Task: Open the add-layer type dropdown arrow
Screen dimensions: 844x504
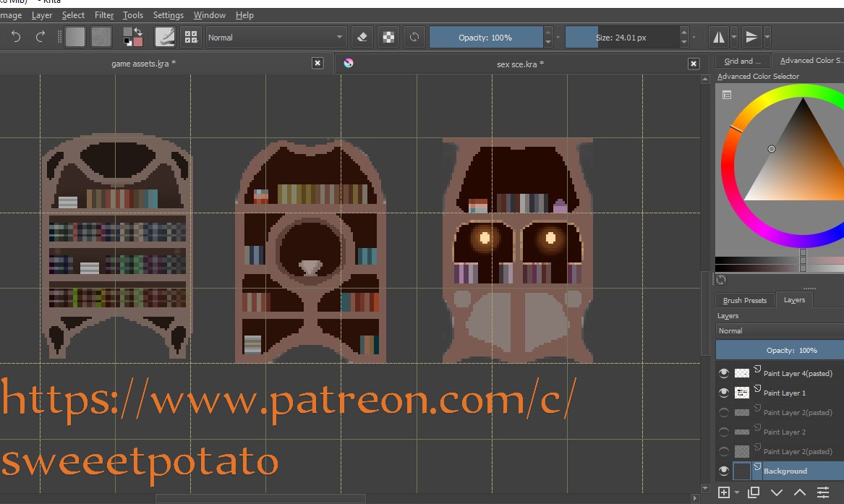Action: [x=736, y=492]
